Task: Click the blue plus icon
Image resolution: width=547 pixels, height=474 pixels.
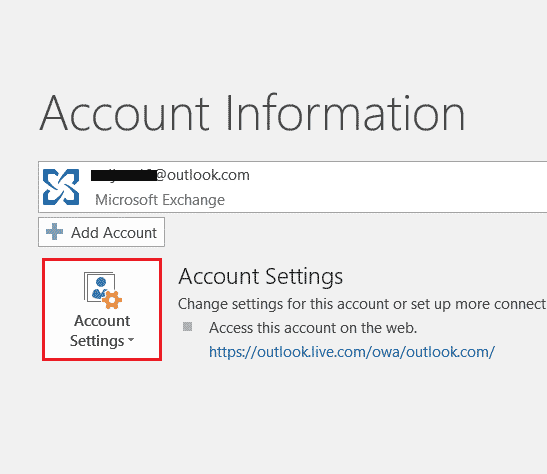Action: [54, 232]
